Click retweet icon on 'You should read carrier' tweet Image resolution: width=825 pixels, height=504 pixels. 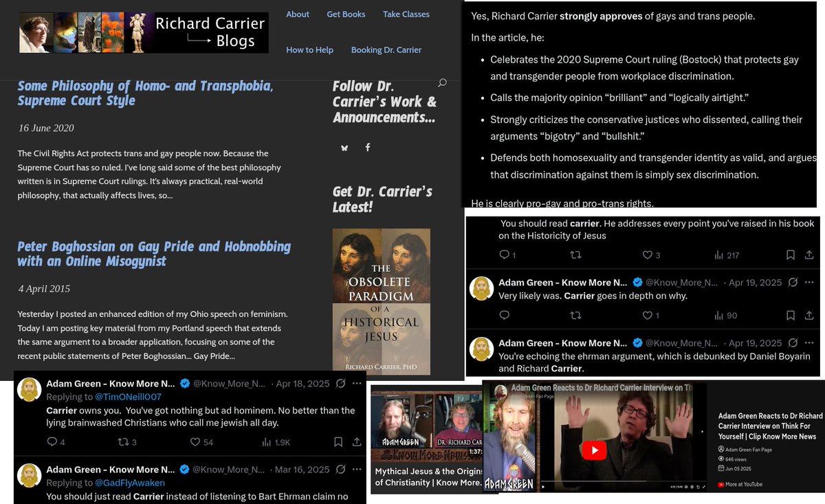(576, 255)
